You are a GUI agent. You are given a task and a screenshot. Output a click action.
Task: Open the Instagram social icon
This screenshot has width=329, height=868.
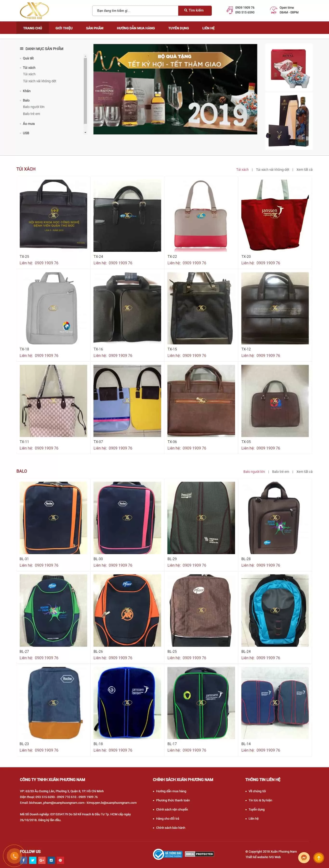tap(51, 860)
